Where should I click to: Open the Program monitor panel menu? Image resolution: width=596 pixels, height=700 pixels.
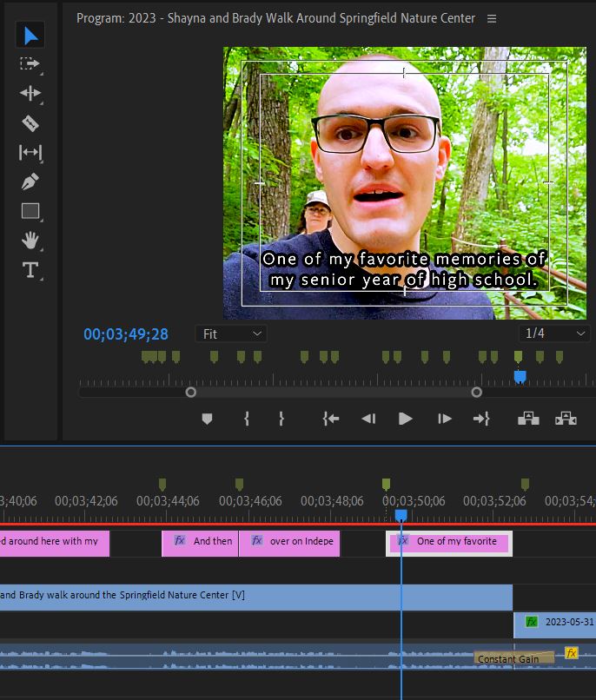[x=492, y=19]
